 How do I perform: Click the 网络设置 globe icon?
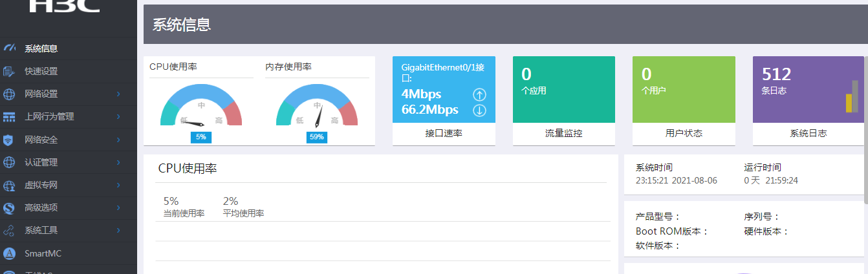pos(9,94)
